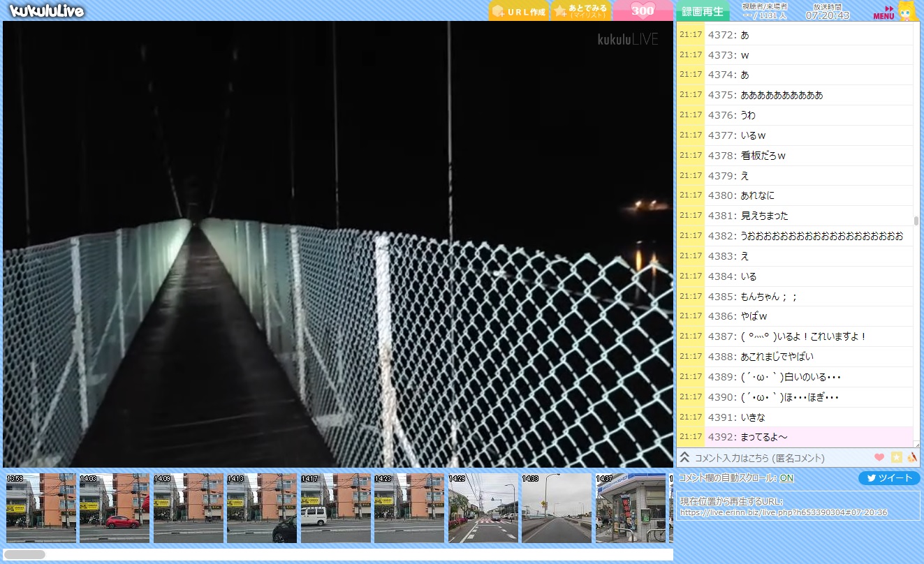Send a heart from comment bar
The image size is (924, 564).
coord(879,457)
